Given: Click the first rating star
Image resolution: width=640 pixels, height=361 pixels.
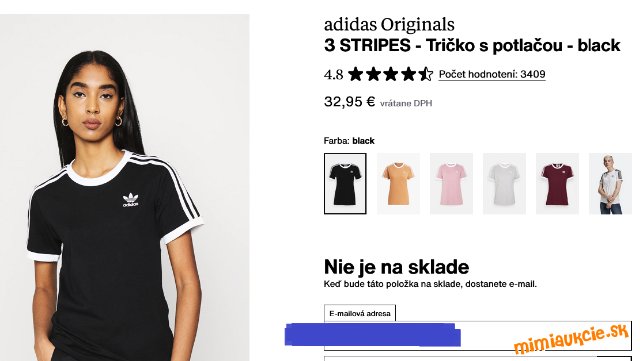Looking at the screenshot, I should coord(356,74).
